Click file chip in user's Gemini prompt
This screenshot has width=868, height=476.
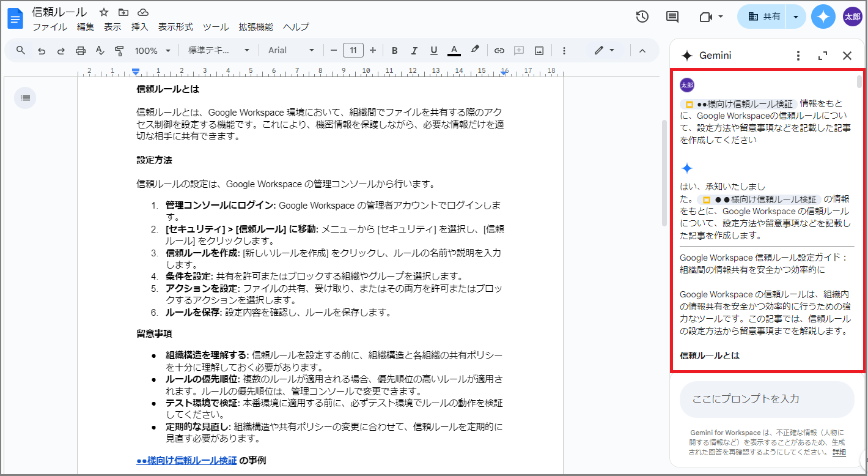pos(738,104)
